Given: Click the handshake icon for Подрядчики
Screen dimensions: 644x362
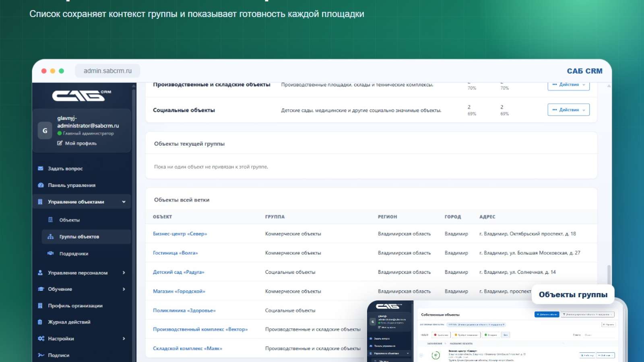Looking at the screenshot, I should coord(50,253).
